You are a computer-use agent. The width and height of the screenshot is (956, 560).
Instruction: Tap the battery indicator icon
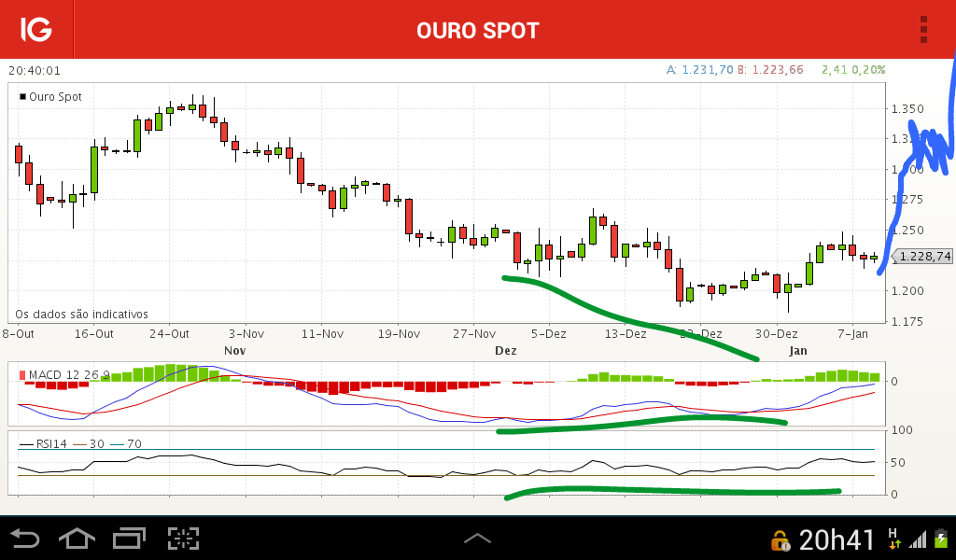(x=941, y=539)
